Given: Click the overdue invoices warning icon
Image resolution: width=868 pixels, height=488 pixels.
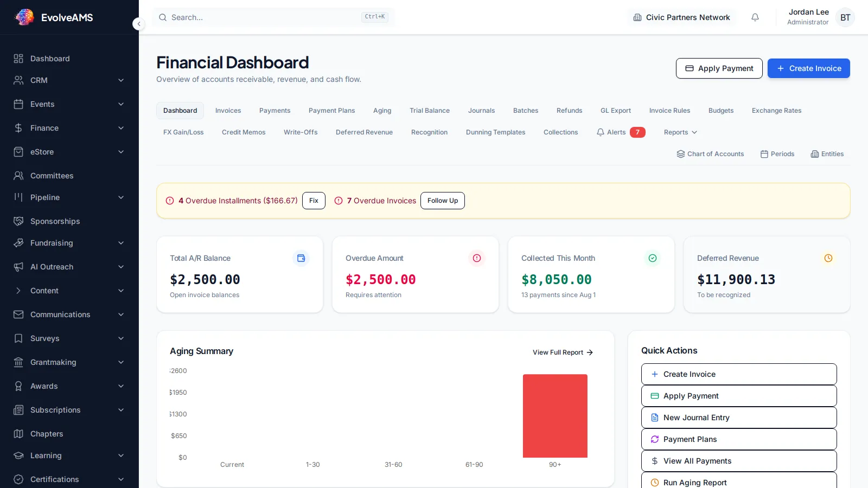Looking at the screenshot, I should [x=339, y=201].
